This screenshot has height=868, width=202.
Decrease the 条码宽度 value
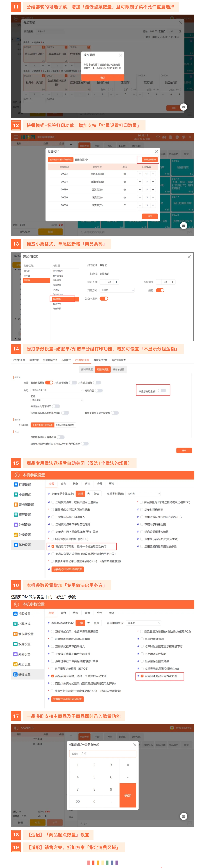pos(159,282)
